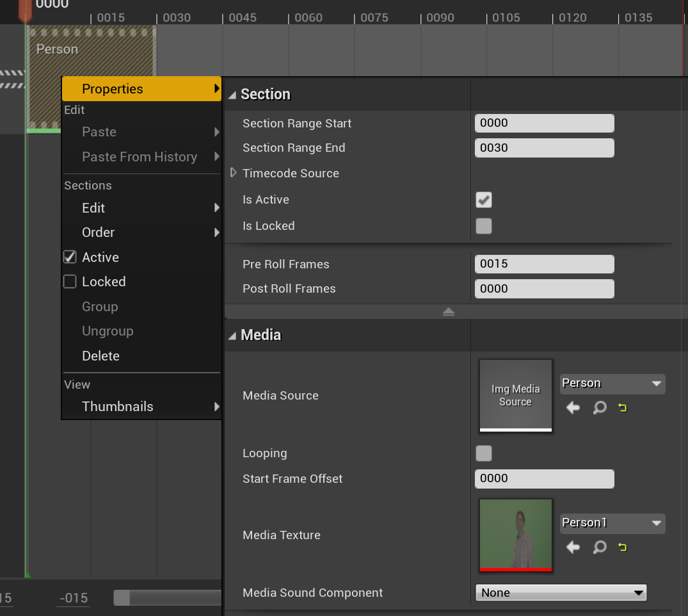This screenshot has height=616, width=688.
Task: Use selected asset arrow for Media Texture
Action: pos(573,547)
